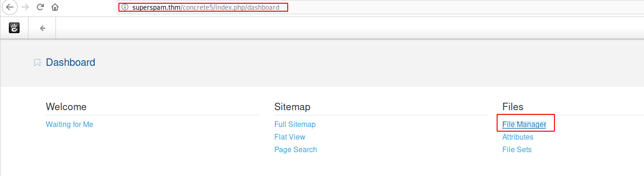Viewport: 644px width, 176px height.
Task: Open the Waiting for Me link
Action: tap(69, 124)
